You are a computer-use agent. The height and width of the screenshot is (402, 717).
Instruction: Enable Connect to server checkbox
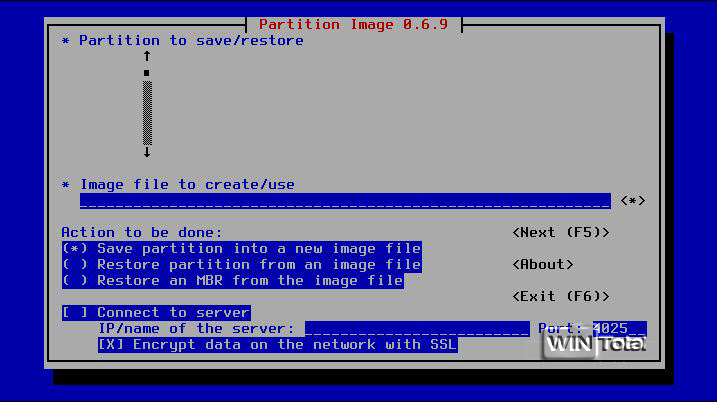coord(156,313)
